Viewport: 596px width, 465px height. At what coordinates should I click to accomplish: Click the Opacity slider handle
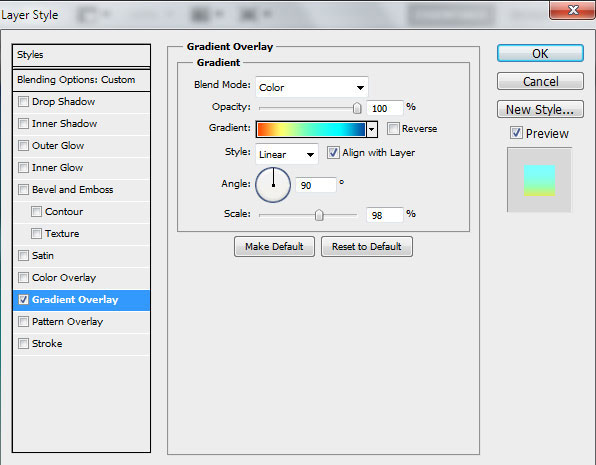tap(357, 108)
